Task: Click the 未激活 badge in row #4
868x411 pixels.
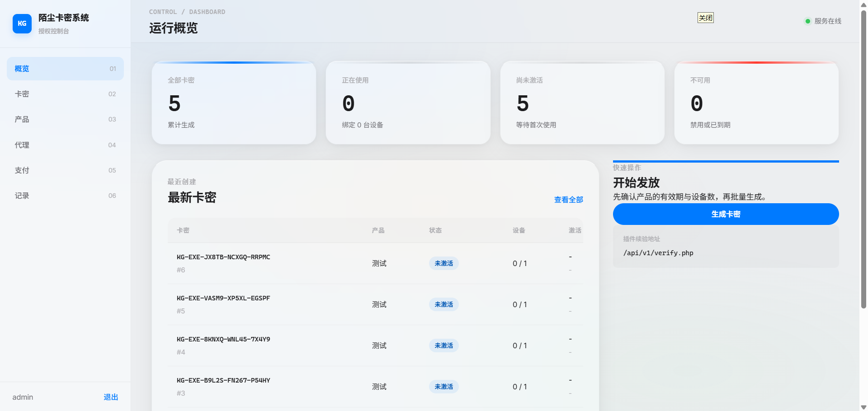Action: 443,346
